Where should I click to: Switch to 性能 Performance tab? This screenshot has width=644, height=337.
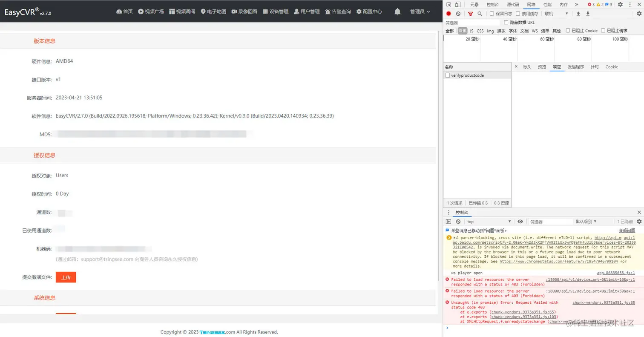click(547, 4)
